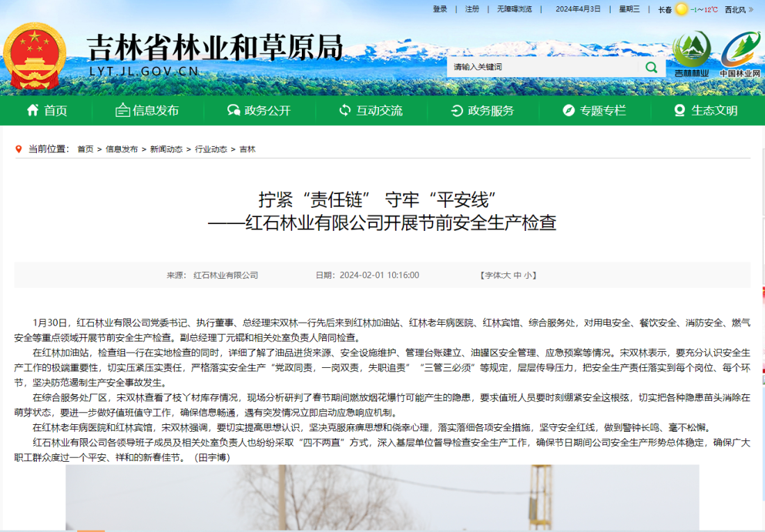Open the 中国林业网 logo icon
765x532 pixels.
coord(740,54)
